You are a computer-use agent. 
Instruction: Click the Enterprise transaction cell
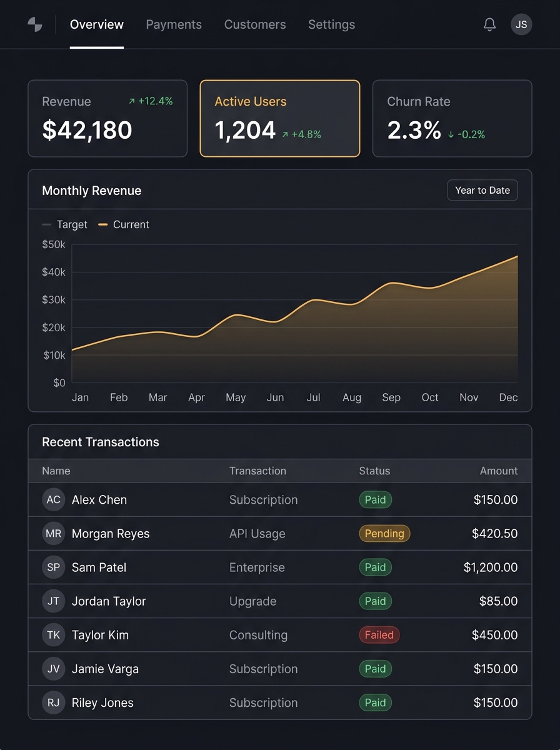point(257,567)
